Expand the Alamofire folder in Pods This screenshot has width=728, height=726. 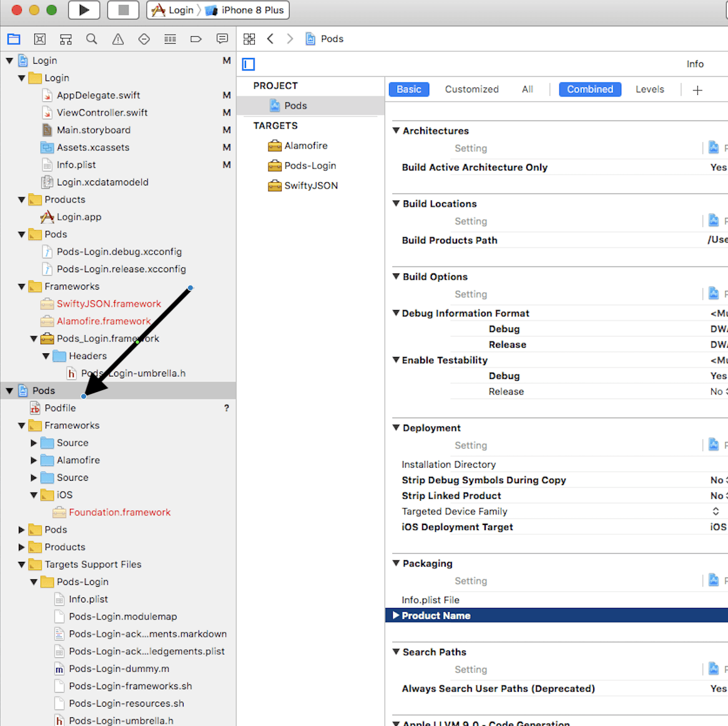[x=34, y=460]
